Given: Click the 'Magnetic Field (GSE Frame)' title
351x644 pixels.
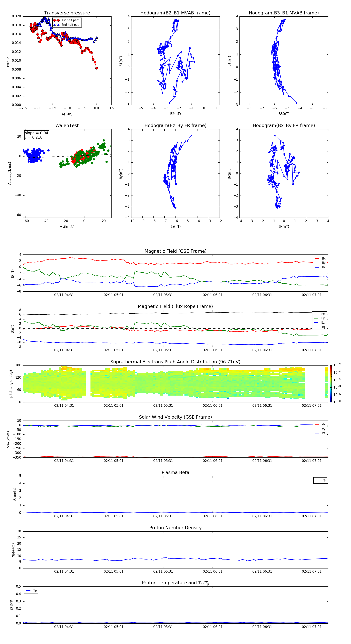Looking at the screenshot, I should point(175,251).
